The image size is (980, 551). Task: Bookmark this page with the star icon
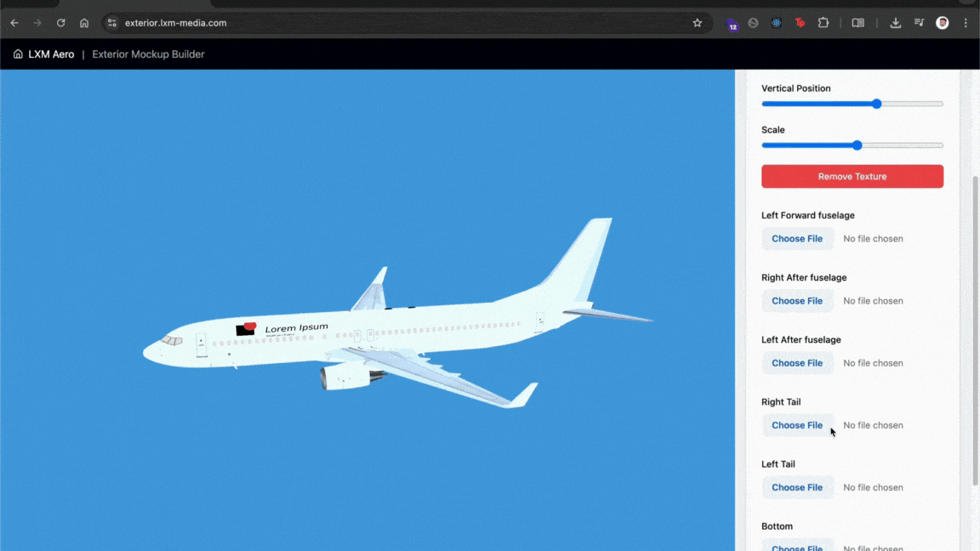pyautogui.click(x=698, y=23)
